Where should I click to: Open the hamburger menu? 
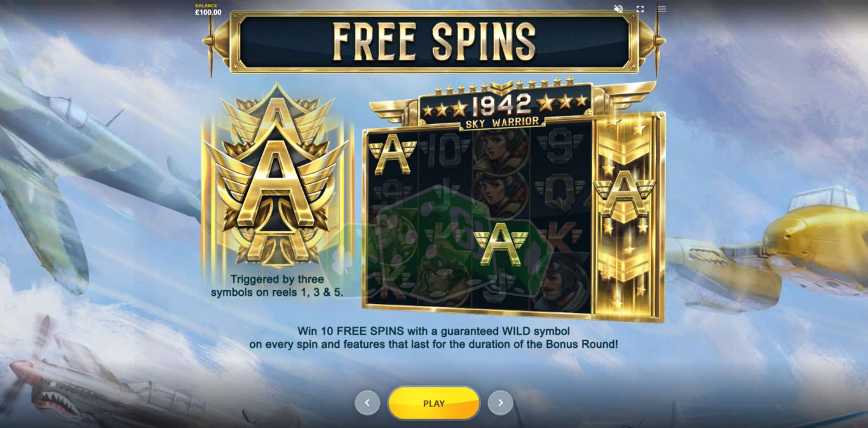[x=661, y=9]
